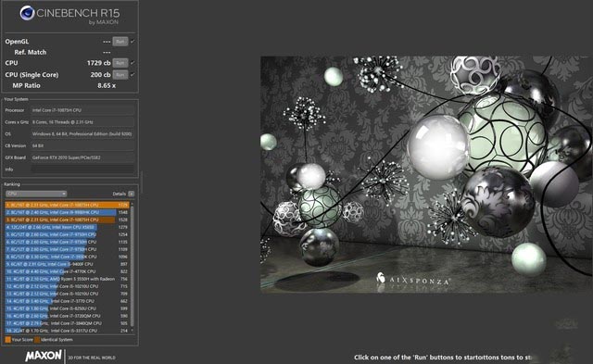This screenshot has width=593, height=364.
Task: Select ranking row 7 i7-9750H scoring 1109
Action: tap(67, 249)
